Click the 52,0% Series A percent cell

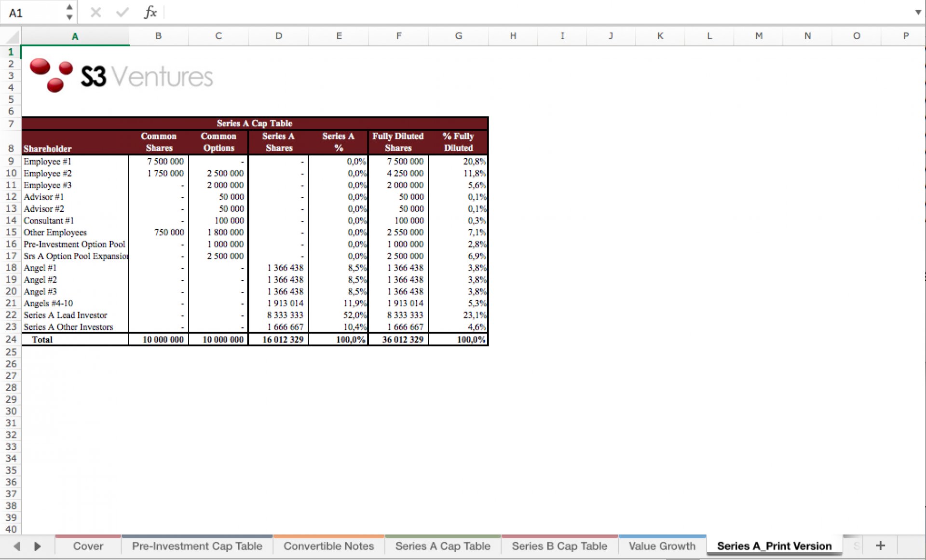(x=338, y=315)
